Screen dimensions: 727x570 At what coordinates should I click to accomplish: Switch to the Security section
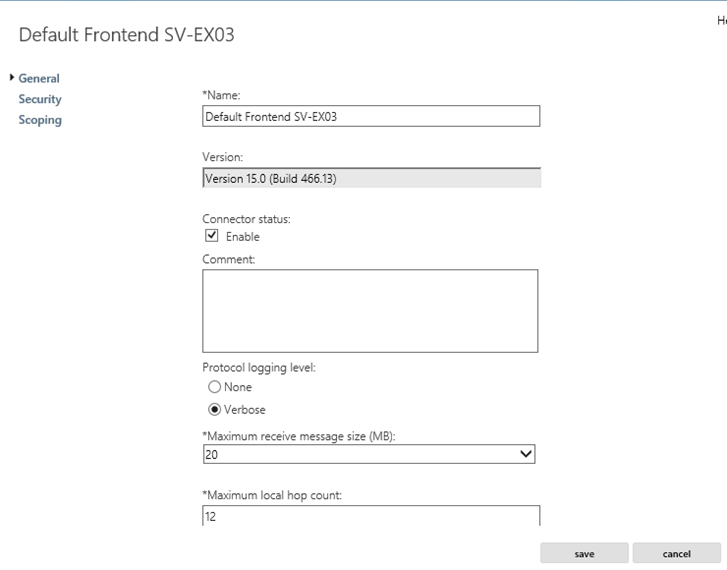(40, 99)
